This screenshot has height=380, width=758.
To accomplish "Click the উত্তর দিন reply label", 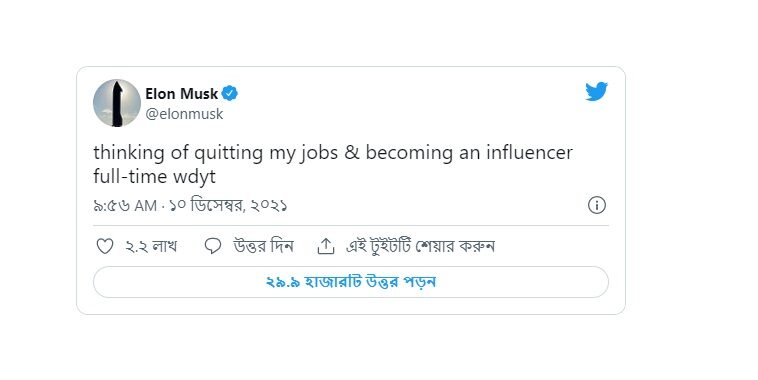I will [263, 246].
